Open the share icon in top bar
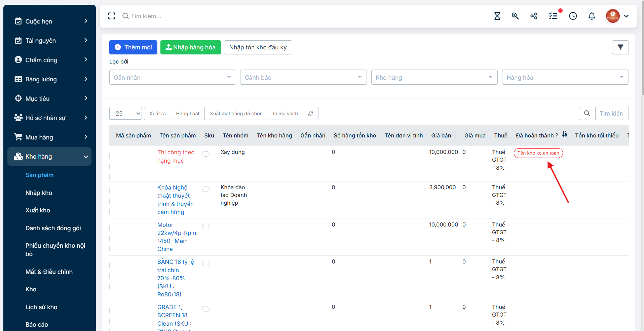 [534, 16]
